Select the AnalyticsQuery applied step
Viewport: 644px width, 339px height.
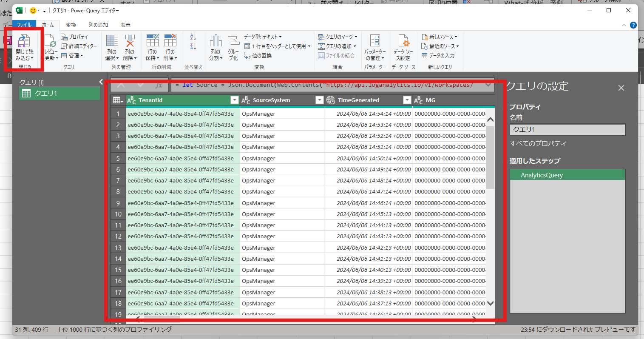pyautogui.click(x=567, y=175)
